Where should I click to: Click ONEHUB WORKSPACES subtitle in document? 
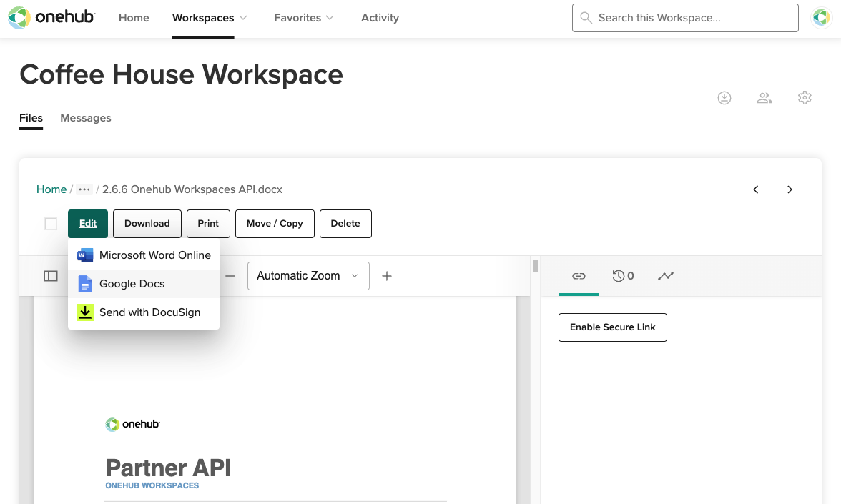tap(152, 485)
